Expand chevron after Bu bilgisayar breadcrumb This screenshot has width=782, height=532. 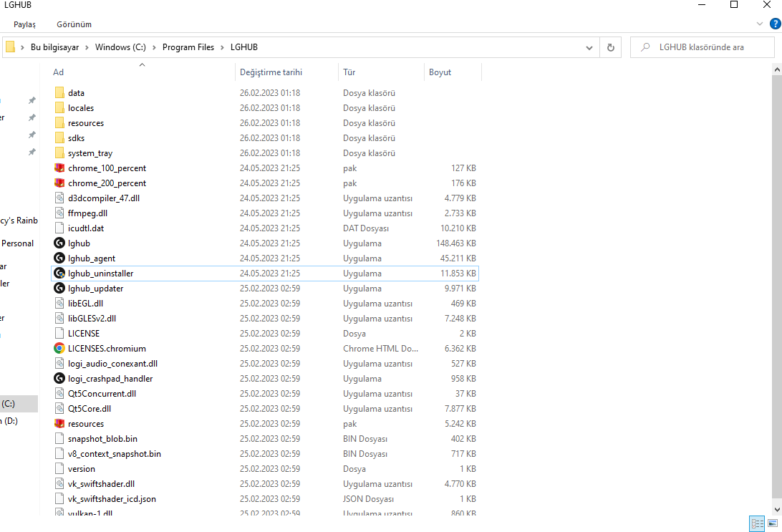[87, 47]
